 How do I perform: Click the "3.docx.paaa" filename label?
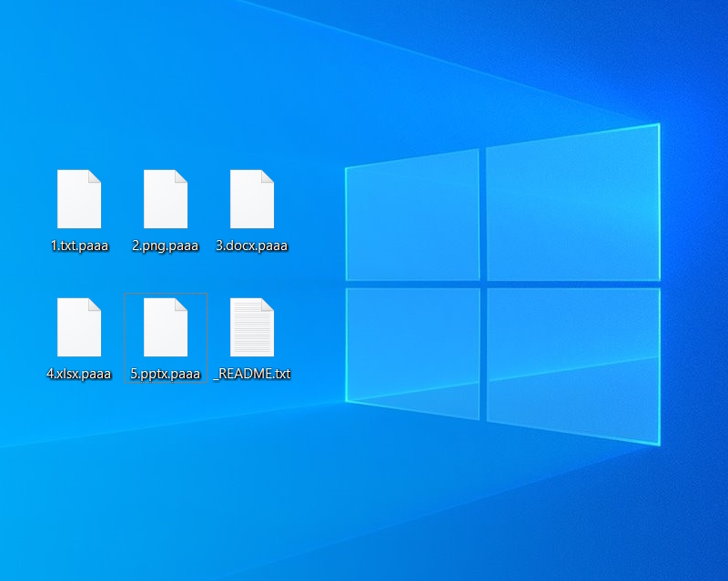coord(252,245)
